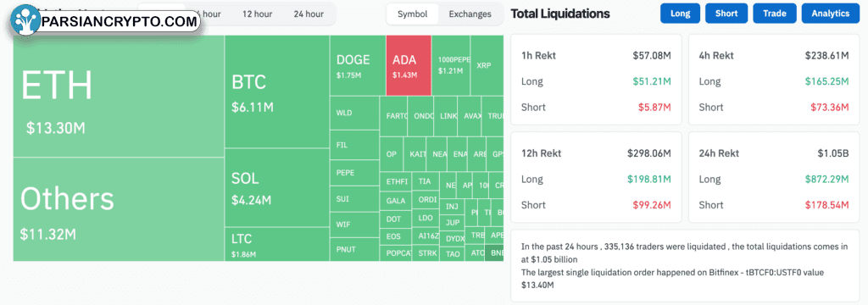Image resolution: width=868 pixels, height=305 pixels.
Task: Click the BTC $6.11M tile
Action: click(277, 91)
